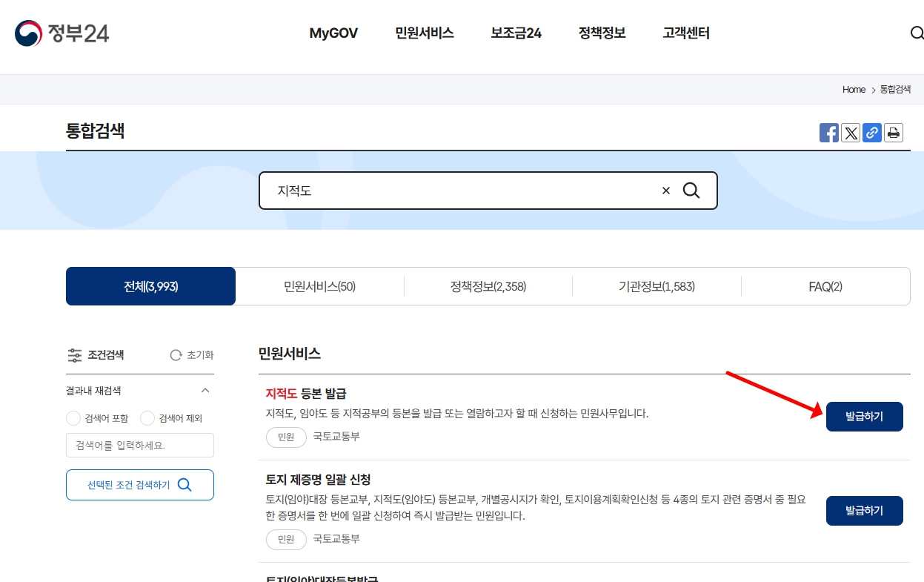924x582 pixels.
Task: Click the 조건검색 filter icon
Action: pyautogui.click(x=75, y=355)
